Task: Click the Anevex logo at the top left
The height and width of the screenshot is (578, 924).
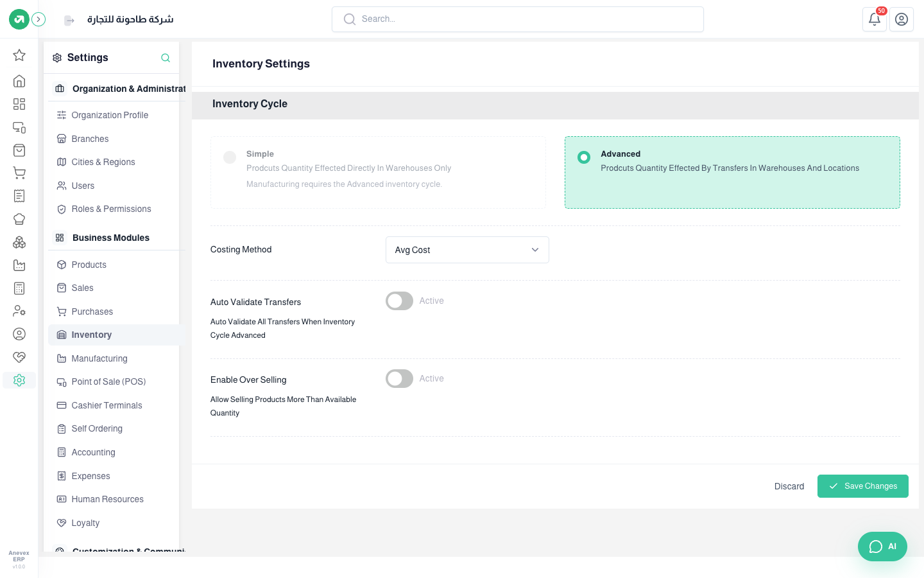Action: (x=19, y=19)
